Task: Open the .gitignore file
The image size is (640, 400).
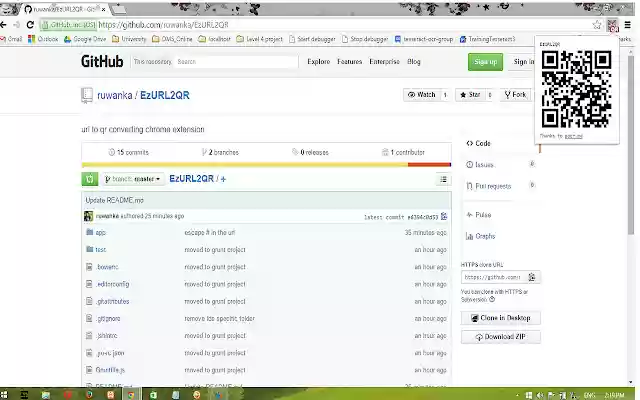Action: [108, 319]
